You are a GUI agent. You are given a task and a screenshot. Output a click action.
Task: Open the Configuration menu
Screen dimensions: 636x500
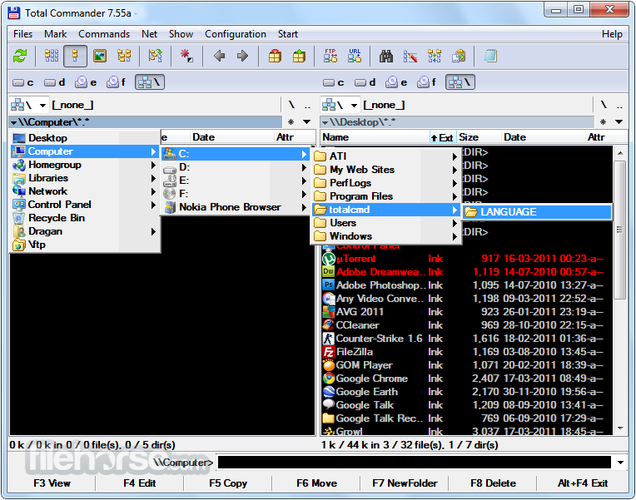click(235, 34)
